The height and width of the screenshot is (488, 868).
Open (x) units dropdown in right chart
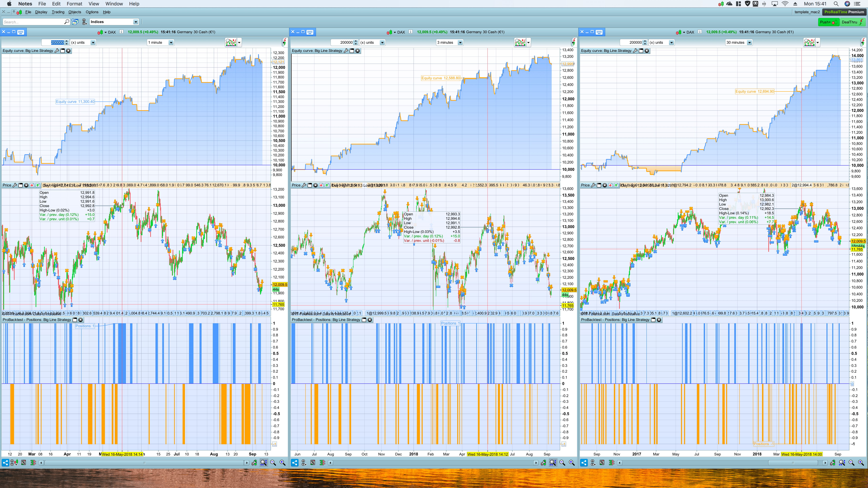click(x=671, y=42)
